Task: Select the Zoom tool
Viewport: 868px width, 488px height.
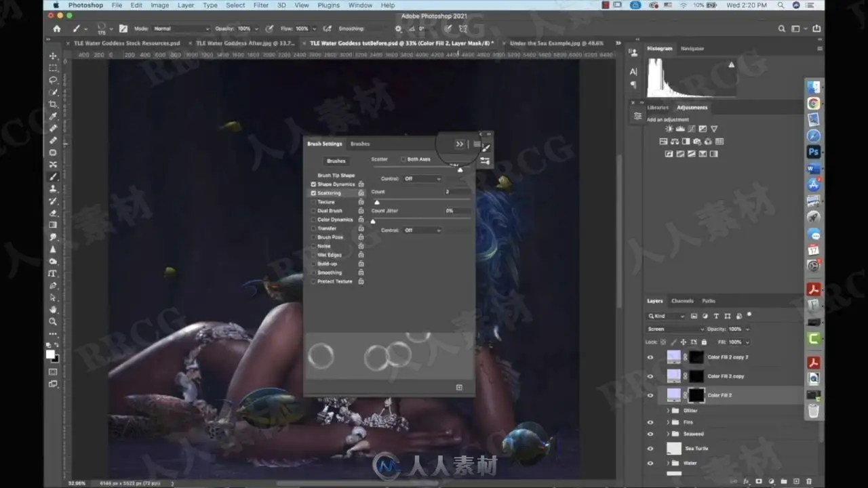Action: pyautogui.click(x=53, y=322)
